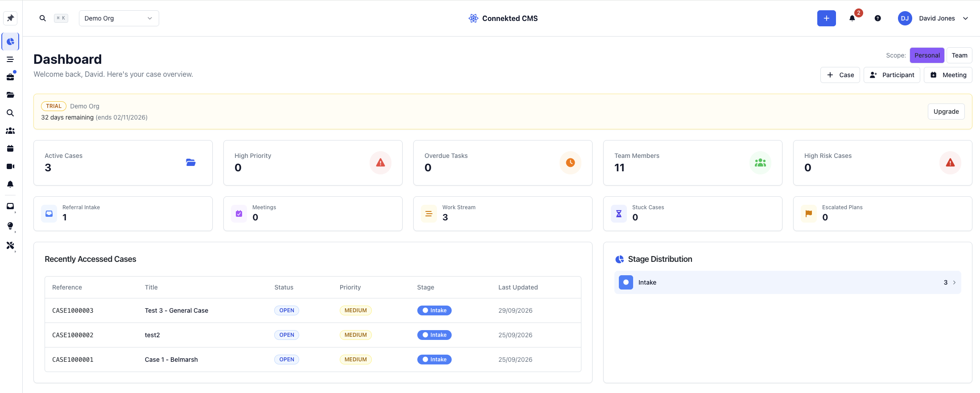
Task: Click the magnifier icon in the left sidebar
Action: 10,113
